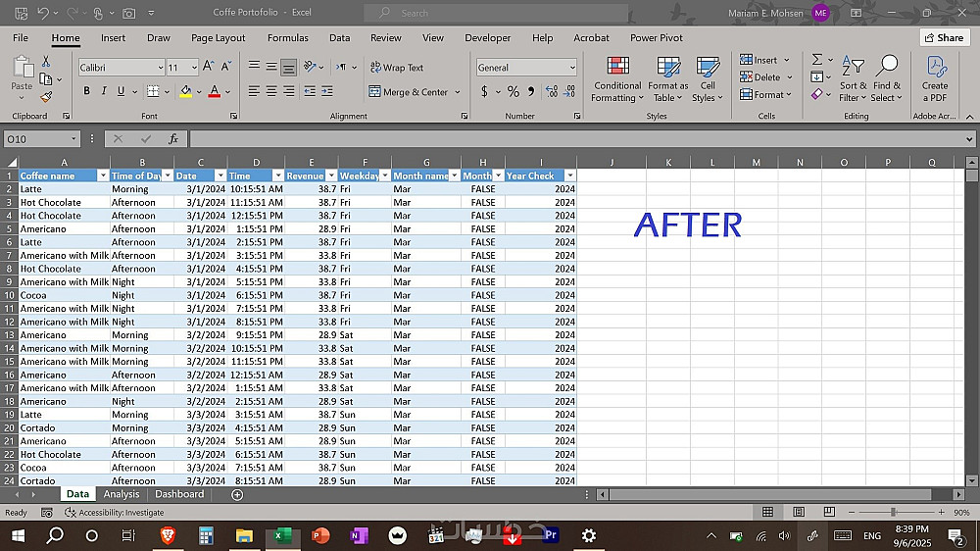Click the Format Painter brush
980x551 pixels.
[x=46, y=97]
